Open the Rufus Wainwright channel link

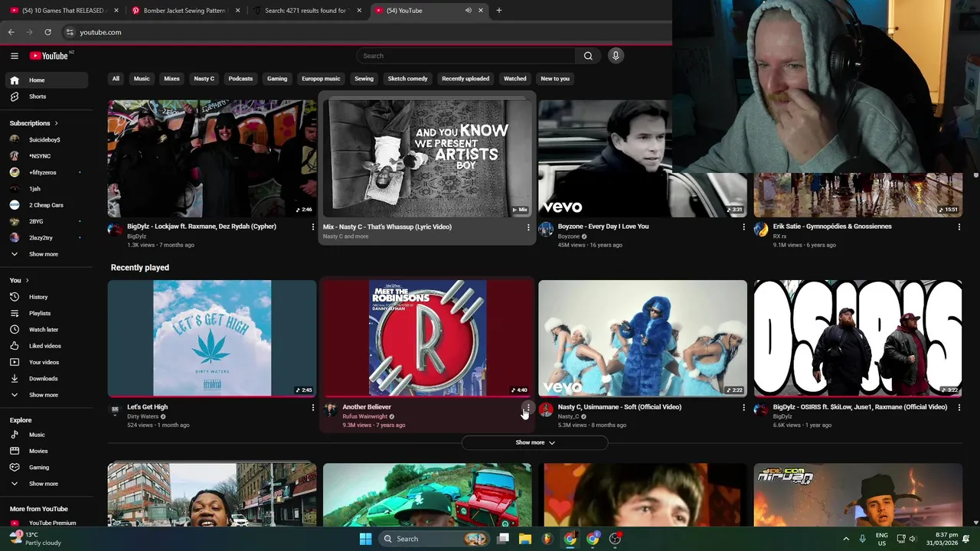coord(365,416)
